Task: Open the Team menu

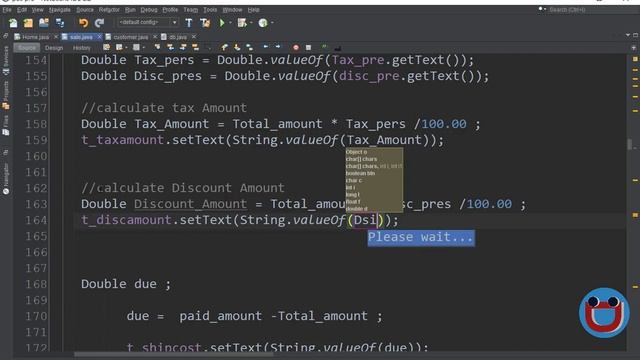Action: [x=190, y=10]
